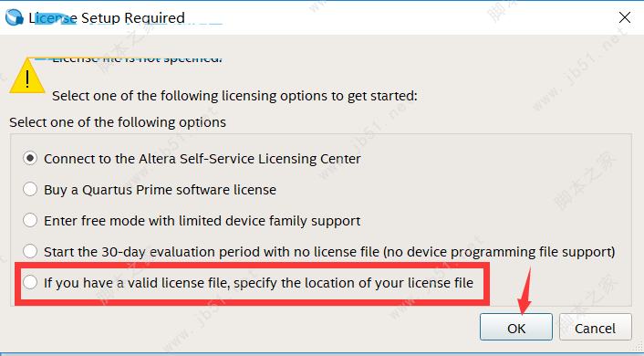The image size is (644, 356).
Task: Click the resize grip at dialog corner
Action: click(639, 348)
